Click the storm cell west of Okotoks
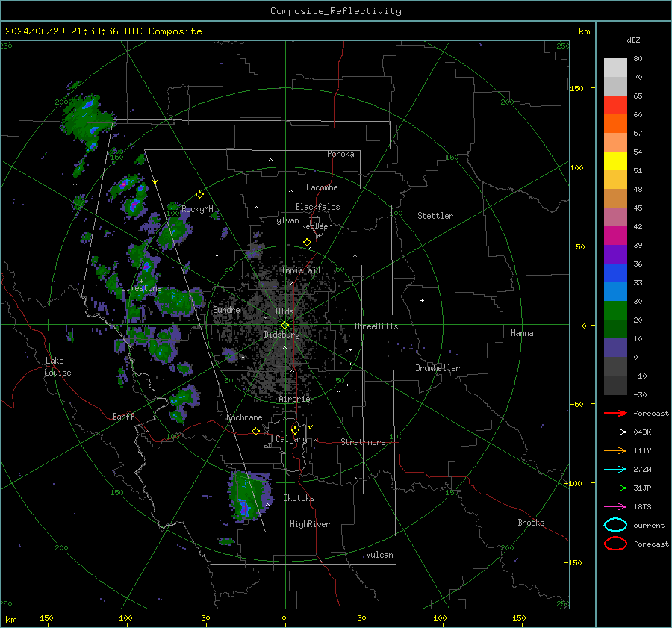Image resolution: width=672 pixels, height=628 pixels. click(x=249, y=496)
